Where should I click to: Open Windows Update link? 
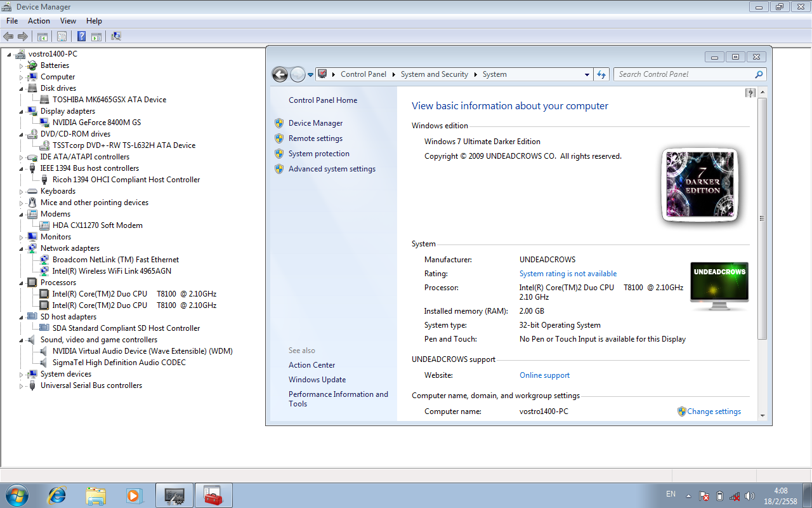point(317,380)
